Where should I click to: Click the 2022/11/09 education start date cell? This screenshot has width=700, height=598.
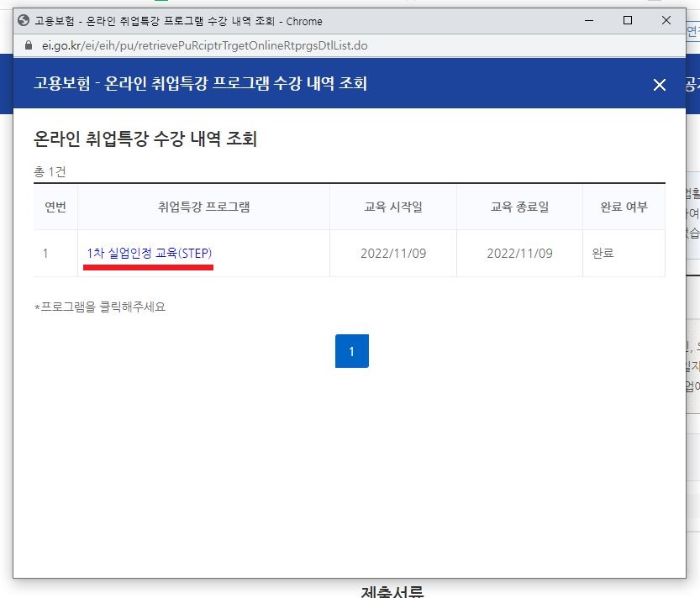[x=393, y=252]
